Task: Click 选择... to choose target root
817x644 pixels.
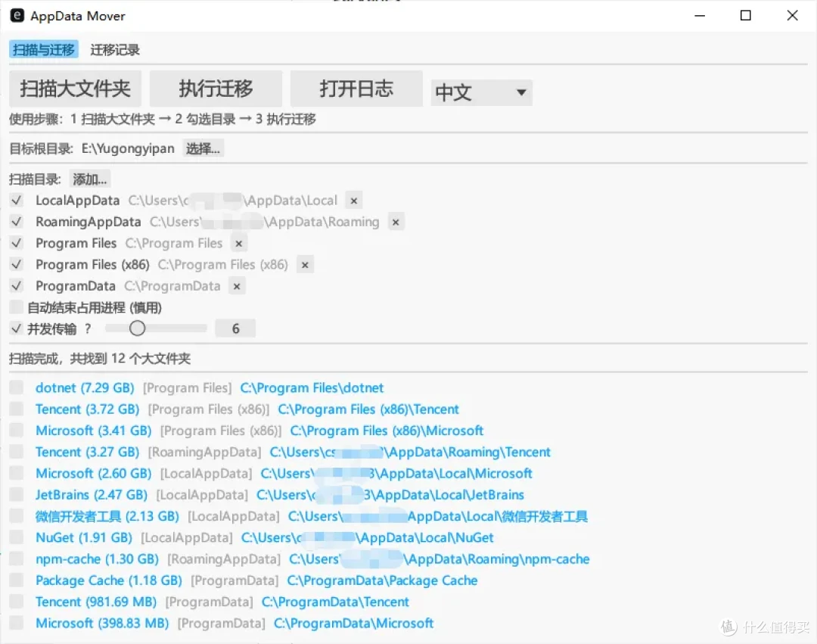Action: click(203, 149)
